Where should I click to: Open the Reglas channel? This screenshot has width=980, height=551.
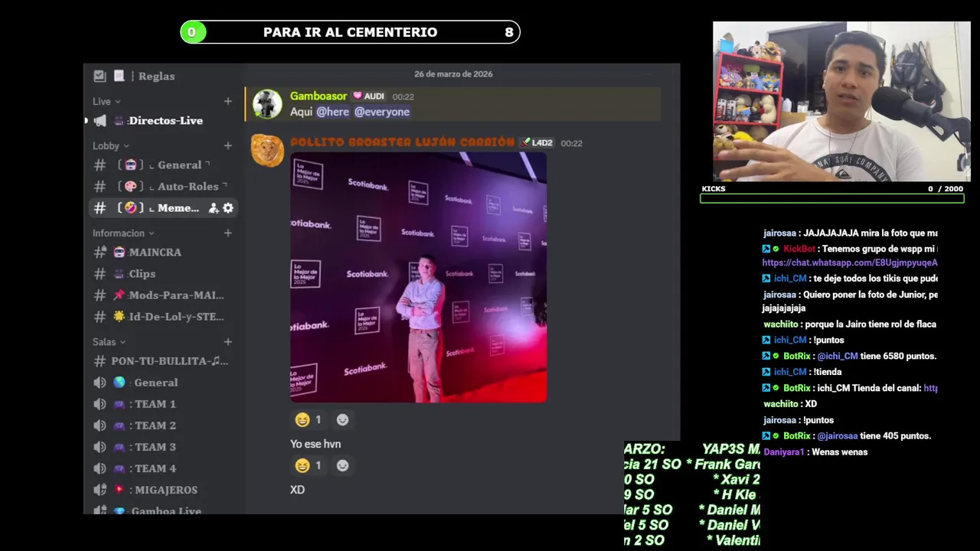click(x=157, y=76)
